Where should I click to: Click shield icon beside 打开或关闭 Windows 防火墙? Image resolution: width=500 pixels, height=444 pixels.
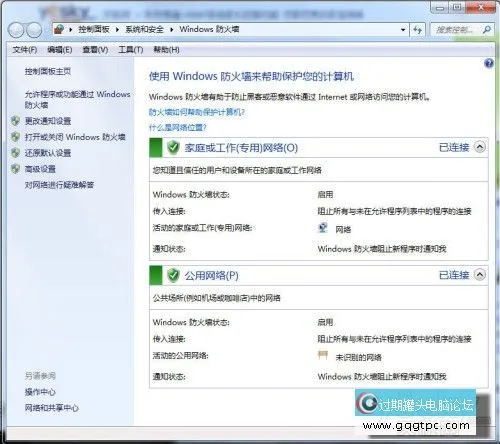coord(16,137)
